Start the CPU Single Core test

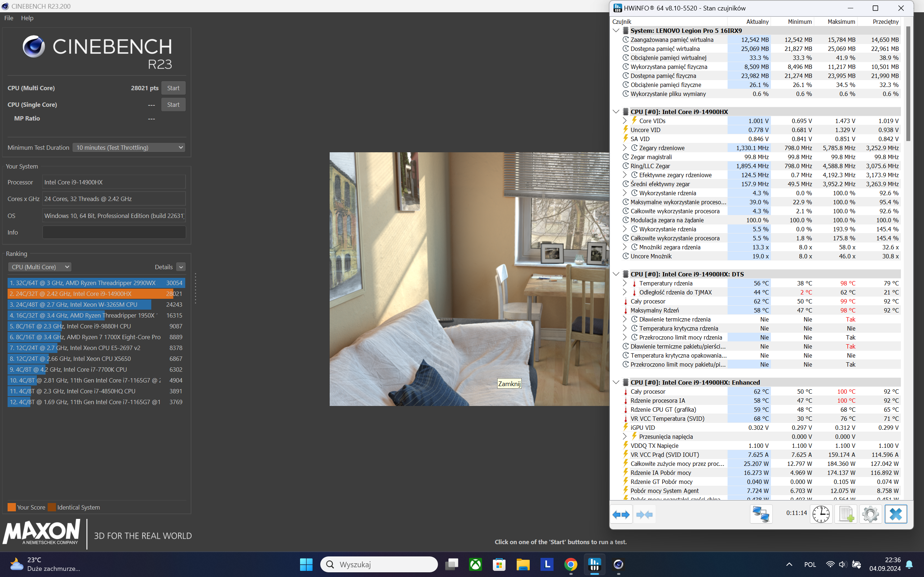tap(173, 105)
